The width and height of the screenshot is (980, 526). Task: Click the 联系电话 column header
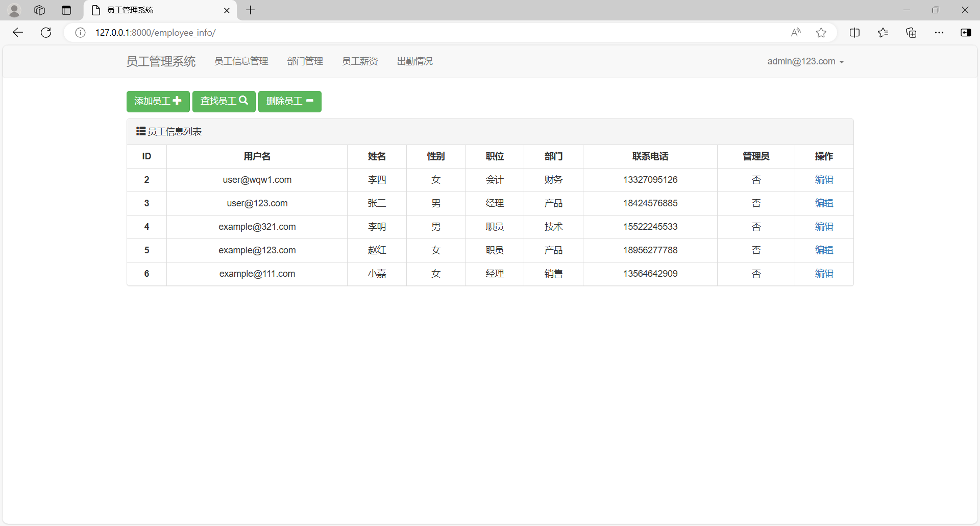[x=650, y=156]
